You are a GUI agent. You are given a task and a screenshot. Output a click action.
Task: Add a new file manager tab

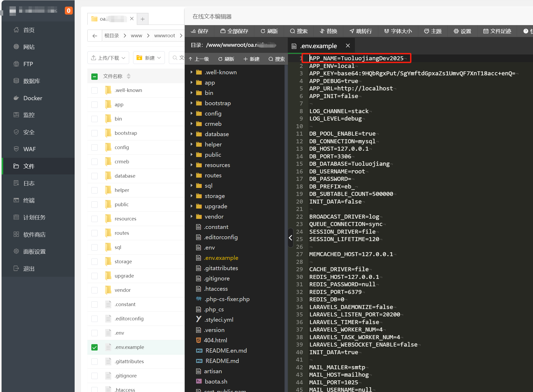[x=143, y=19]
